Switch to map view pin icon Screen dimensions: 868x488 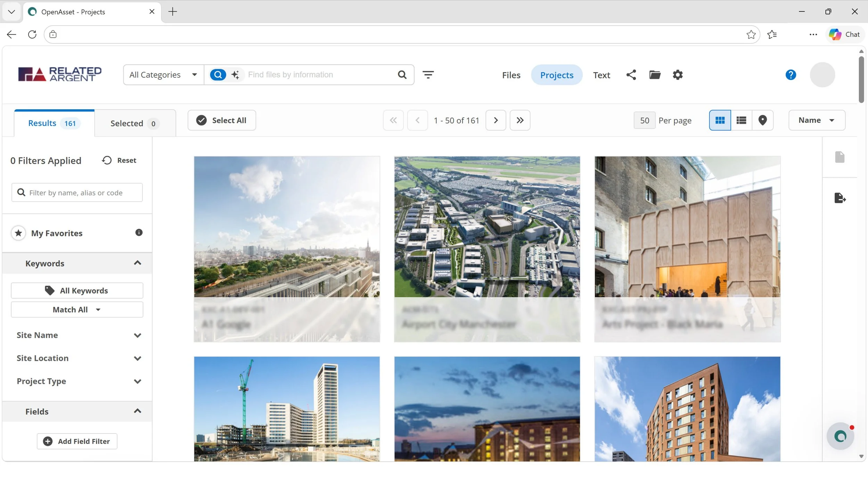pyautogui.click(x=762, y=120)
